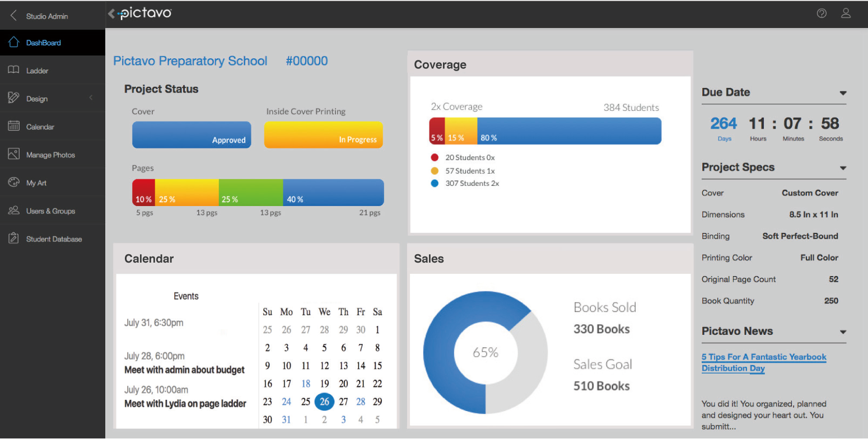Click the 384 Students coverage label
This screenshot has width=868, height=439.
tap(631, 108)
